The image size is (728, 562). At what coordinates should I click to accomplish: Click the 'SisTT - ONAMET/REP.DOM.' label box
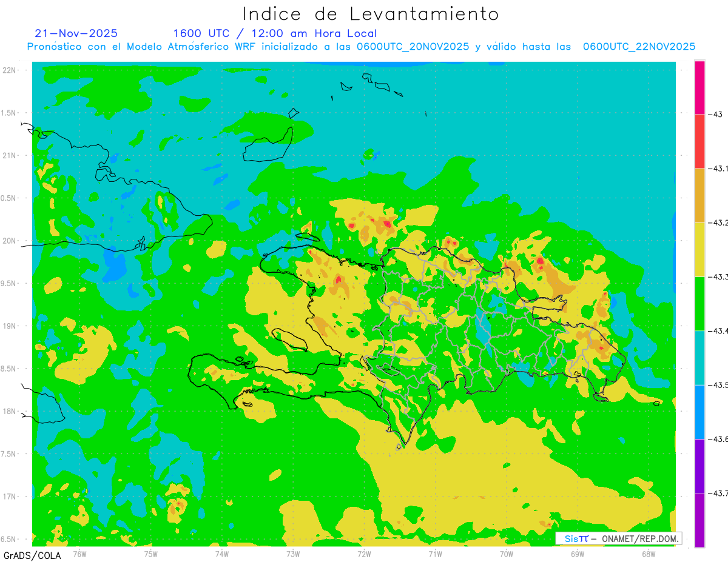(619, 538)
